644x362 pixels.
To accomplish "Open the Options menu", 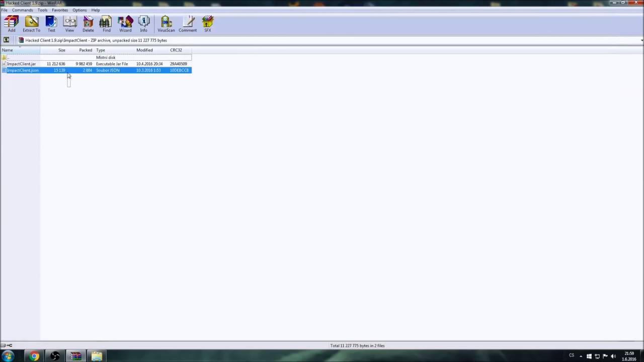I will 79,10.
